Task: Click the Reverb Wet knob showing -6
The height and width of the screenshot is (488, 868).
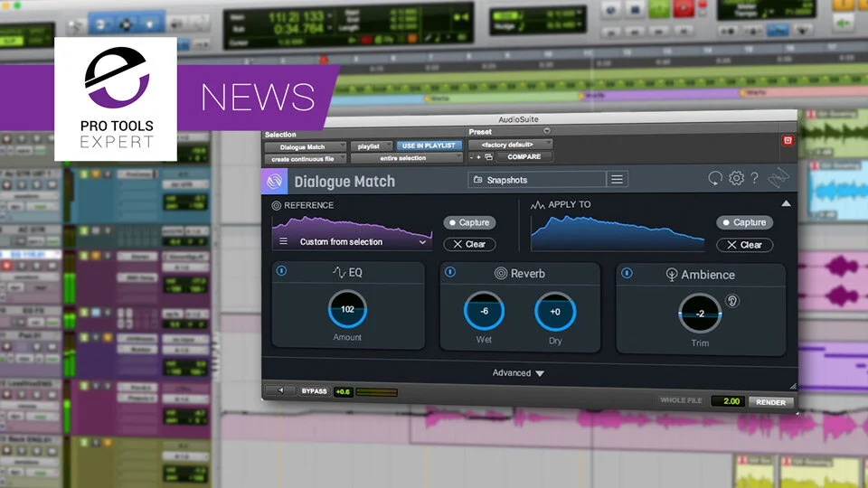Action: pos(484,311)
